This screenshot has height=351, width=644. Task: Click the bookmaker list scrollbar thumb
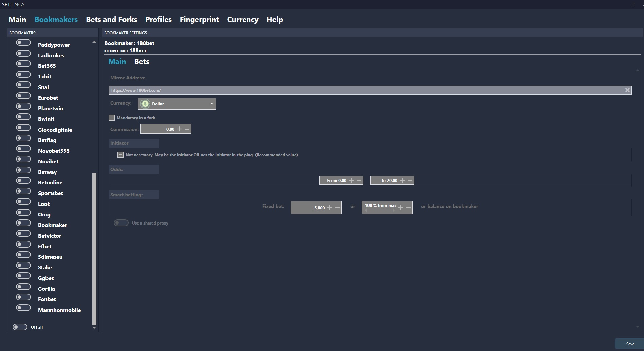pos(94,249)
